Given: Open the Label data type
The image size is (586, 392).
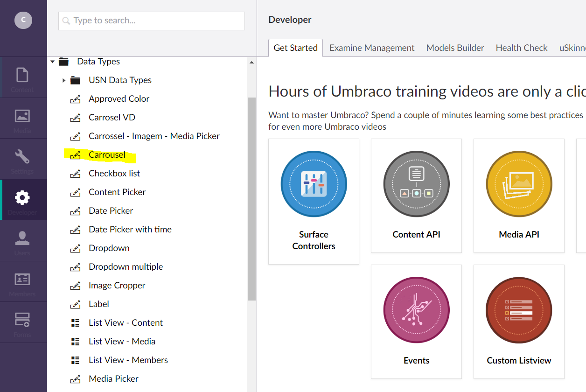Looking at the screenshot, I should pyautogui.click(x=99, y=304).
